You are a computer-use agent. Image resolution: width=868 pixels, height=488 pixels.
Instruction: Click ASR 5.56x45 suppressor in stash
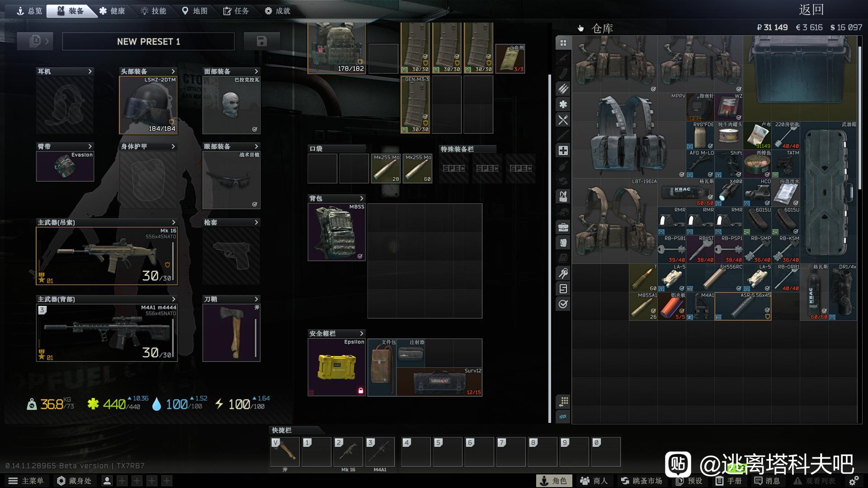tap(743, 306)
